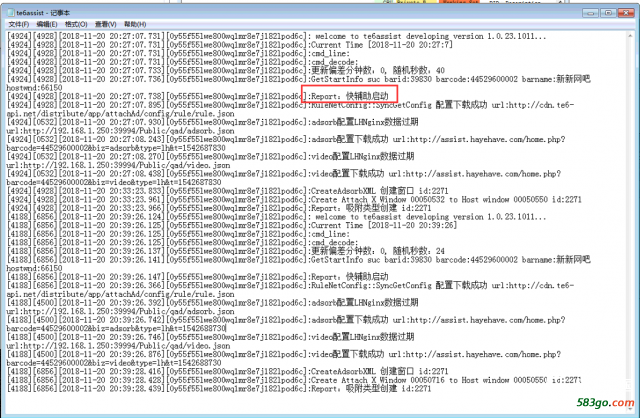Click the 'Create Attach X Window 00050716' line
640x418 pixels.
coord(294,380)
